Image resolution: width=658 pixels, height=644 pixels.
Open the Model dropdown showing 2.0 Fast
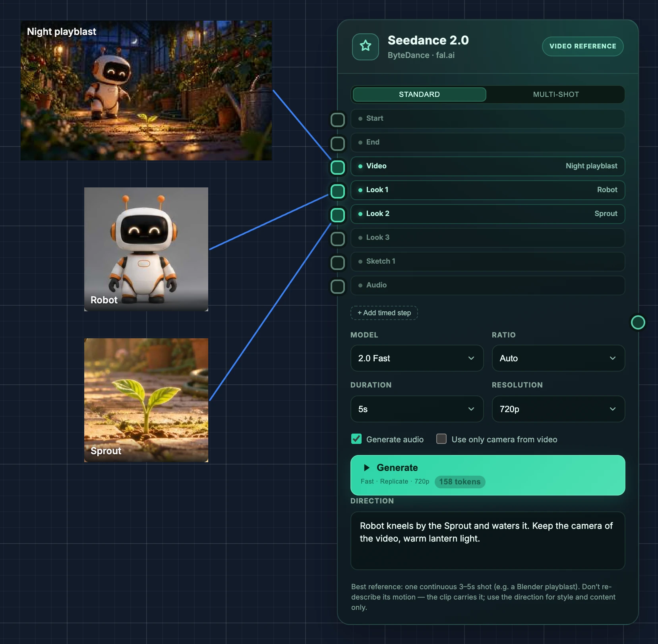pos(417,358)
